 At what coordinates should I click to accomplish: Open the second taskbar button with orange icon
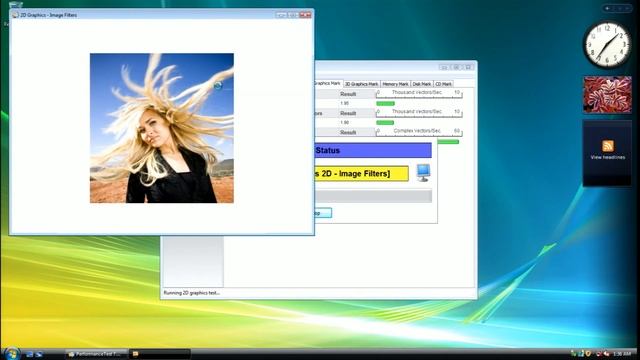pos(160,354)
